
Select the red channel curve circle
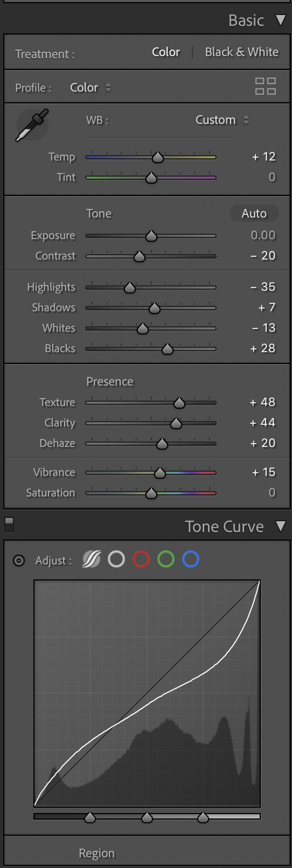click(x=141, y=559)
